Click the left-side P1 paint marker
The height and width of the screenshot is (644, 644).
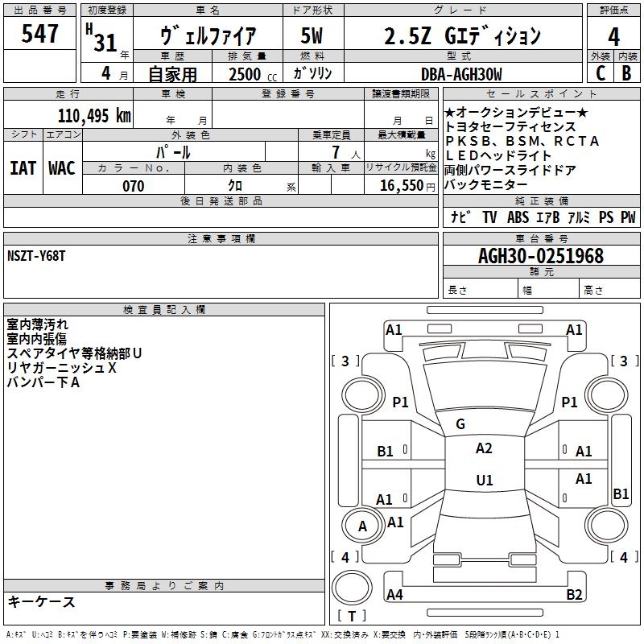click(x=400, y=402)
